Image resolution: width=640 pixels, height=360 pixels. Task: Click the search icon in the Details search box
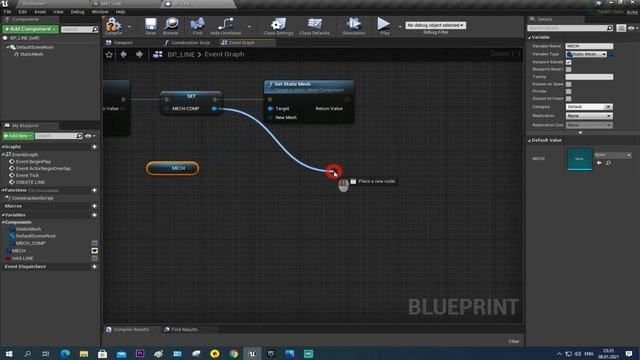pyautogui.click(x=610, y=28)
